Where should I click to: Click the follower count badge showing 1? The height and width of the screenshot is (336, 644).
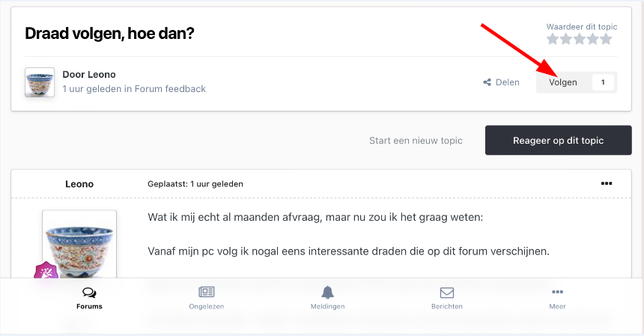[x=603, y=82]
